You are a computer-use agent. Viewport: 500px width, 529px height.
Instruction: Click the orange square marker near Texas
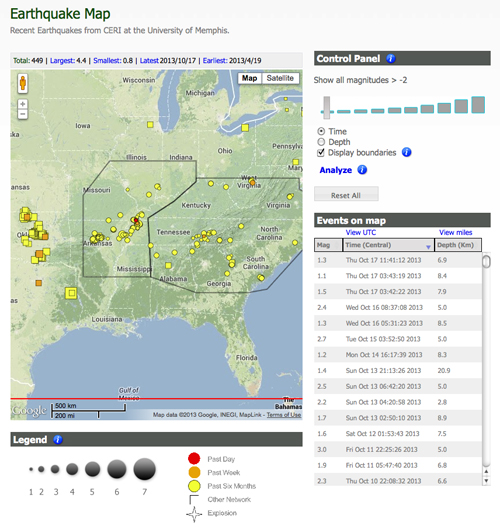pyautogui.click(x=39, y=283)
